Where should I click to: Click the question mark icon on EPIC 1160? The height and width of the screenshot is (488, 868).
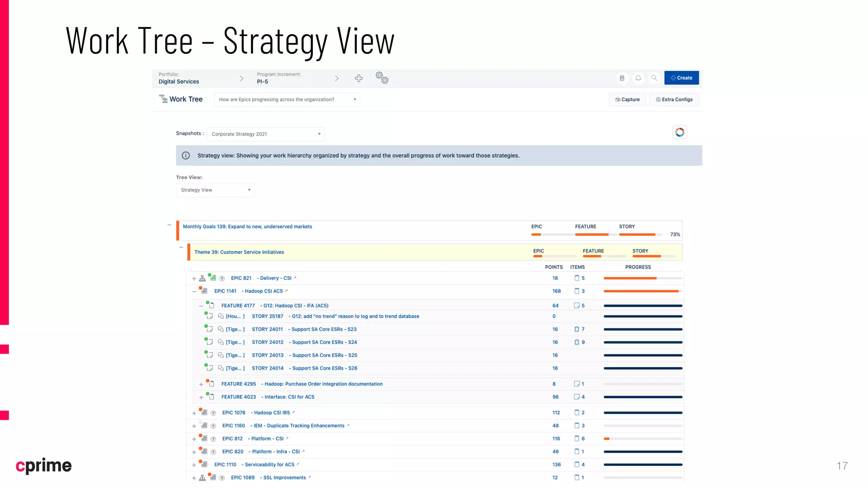pyautogui.click(x=213, y=426)
